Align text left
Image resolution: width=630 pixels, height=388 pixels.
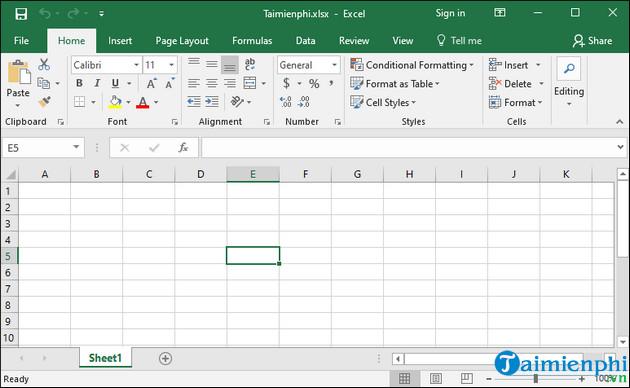194,83
